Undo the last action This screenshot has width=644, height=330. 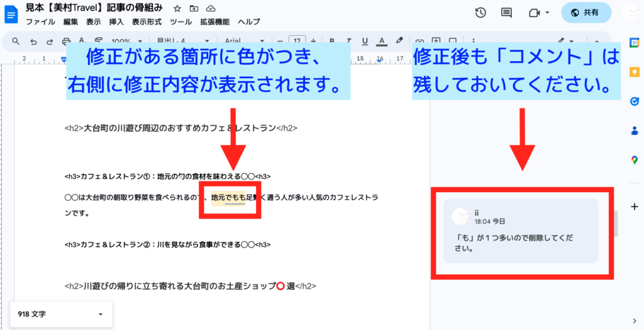coord(33,41)
